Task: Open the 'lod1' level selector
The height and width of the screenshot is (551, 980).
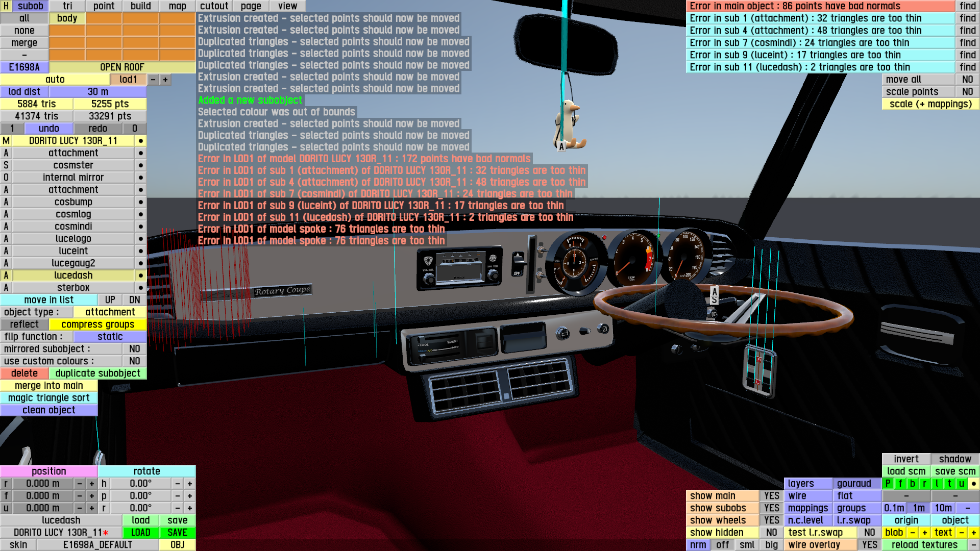Action: coord(128,80)
